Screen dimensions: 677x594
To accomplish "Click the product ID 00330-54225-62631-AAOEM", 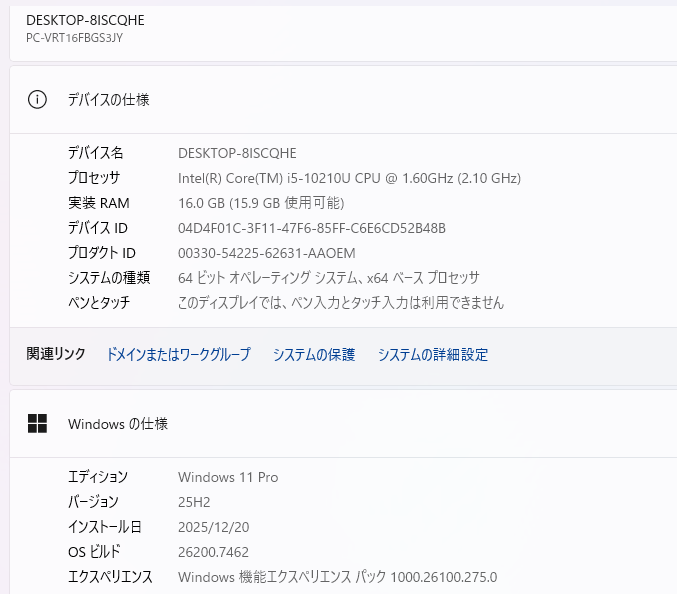I will pyautogui.click(x=266, y=253).
